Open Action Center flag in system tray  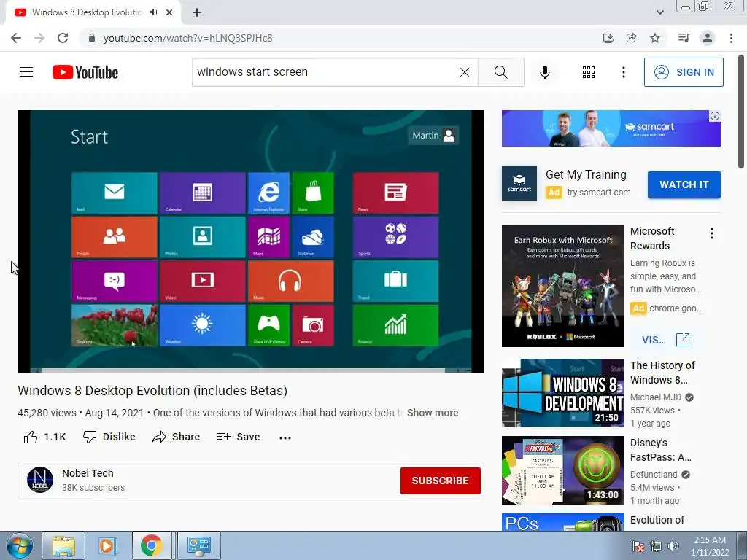pos(638,546)
